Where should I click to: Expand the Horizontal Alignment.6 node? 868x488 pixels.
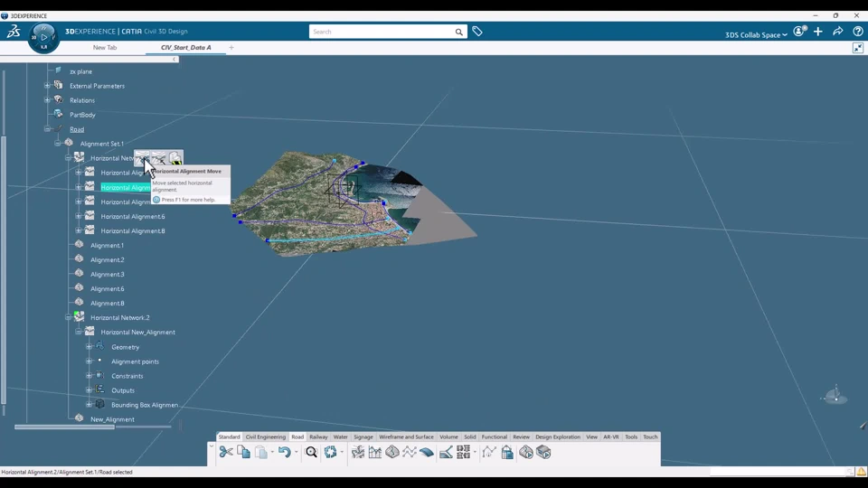click(79, 216)
